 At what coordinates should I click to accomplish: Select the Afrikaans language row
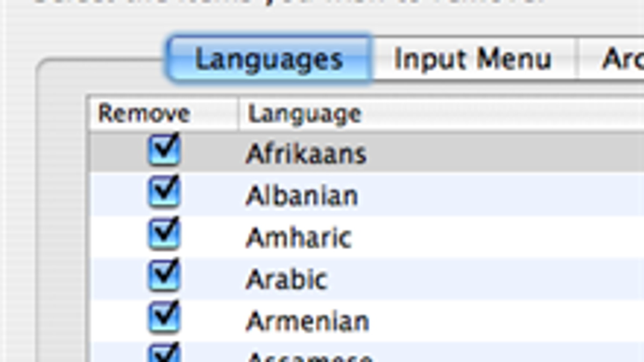click(306, 154)
